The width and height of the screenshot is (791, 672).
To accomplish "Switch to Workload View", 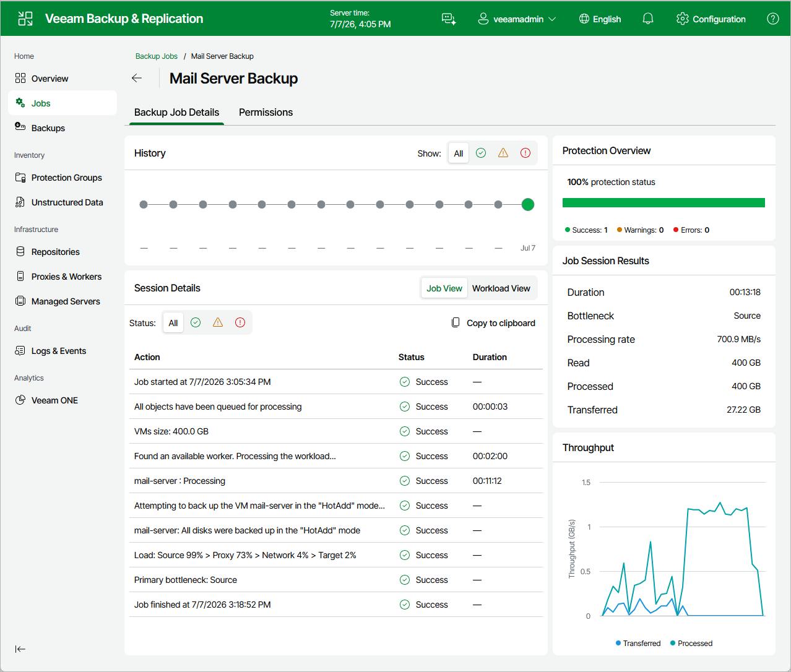I will coord(501,288).
